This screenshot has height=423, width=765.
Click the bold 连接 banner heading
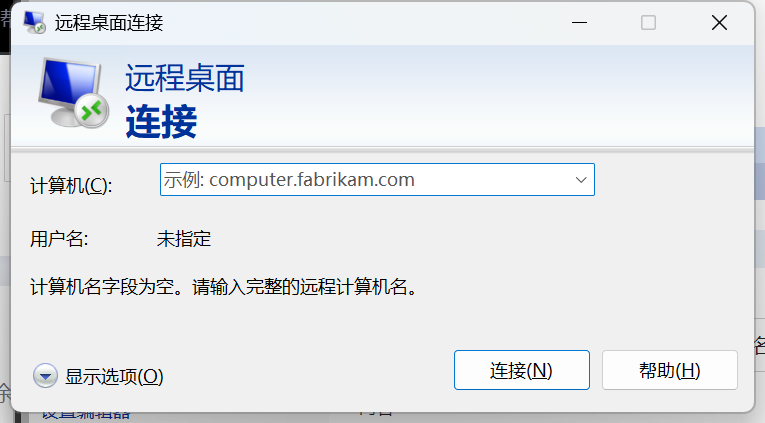(161, 121)
